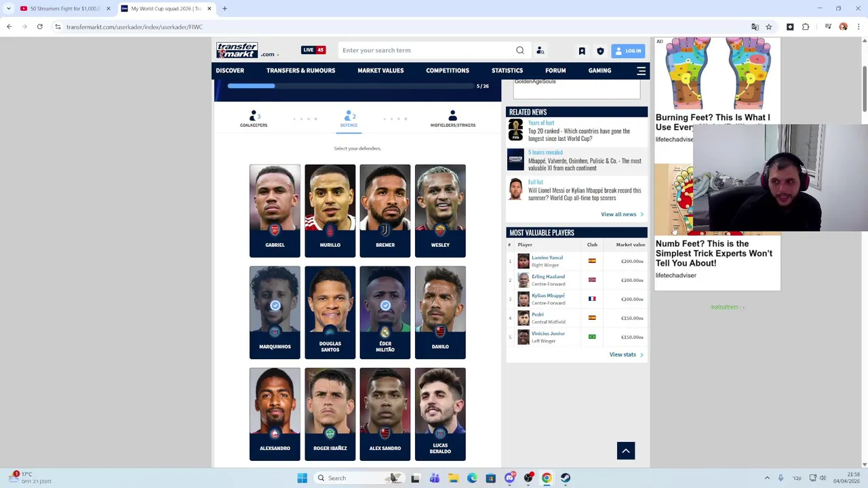Viewport: 868px width, 488px height.
Task: Open the Competitions menu
Action: tap(448, 70)
